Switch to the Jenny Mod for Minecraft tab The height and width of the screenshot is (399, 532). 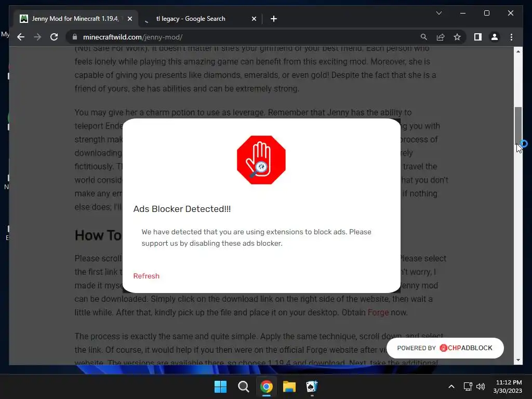pos(75,19)
